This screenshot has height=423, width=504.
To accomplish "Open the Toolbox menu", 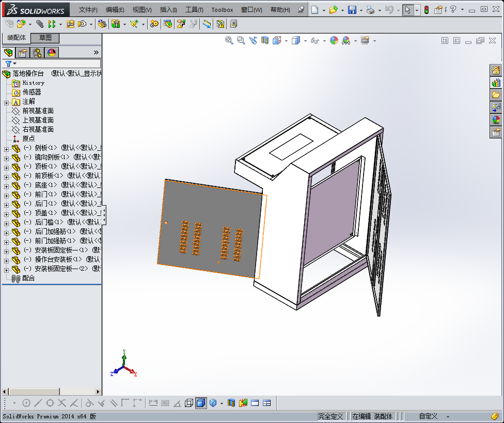I will click(x=222, y=10).
